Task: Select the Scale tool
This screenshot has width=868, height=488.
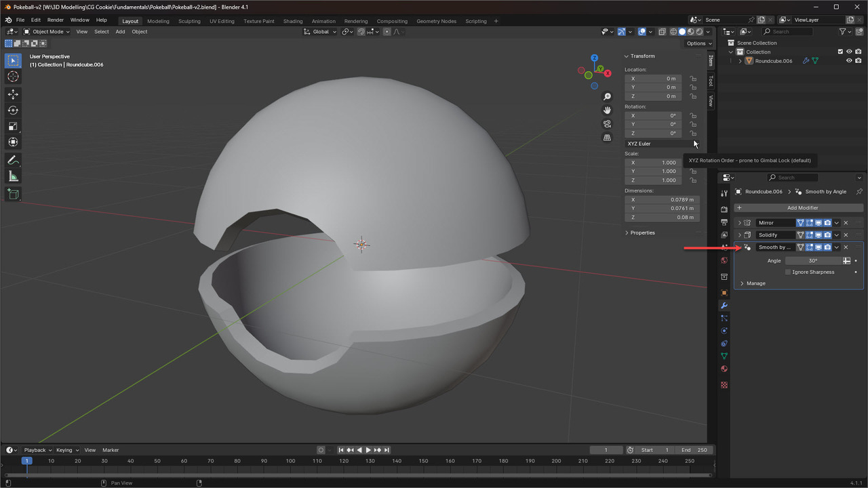Action: coord(13,126)
